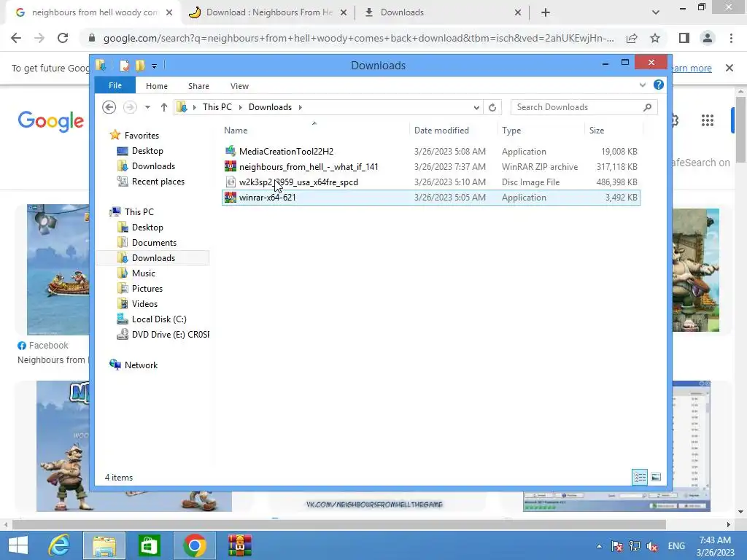Screen dimensions: 747x560
Task: Launch Internet Explorer from taskbar
Action: 60,545
